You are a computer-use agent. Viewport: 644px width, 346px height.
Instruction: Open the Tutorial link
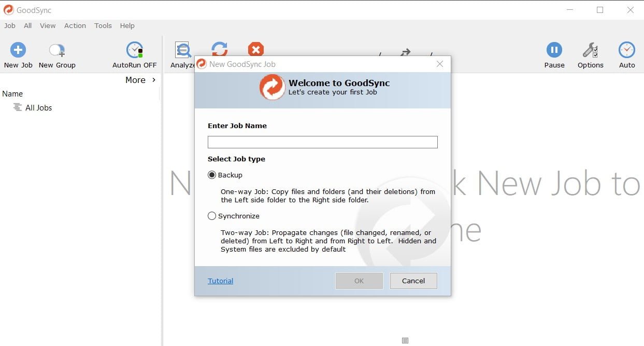pyautogui.click(x=221, y=281)
